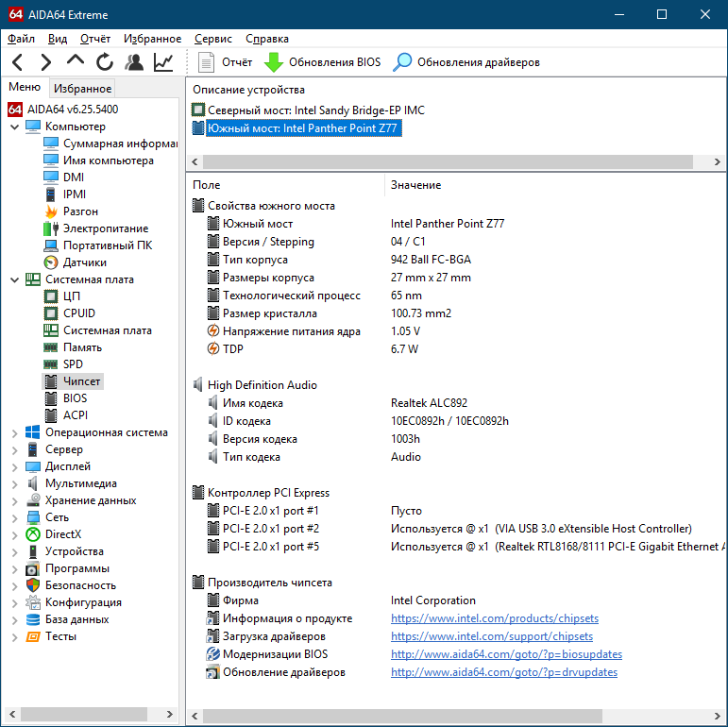Viewport: 728px width, 727px height.
Task: Open the Избранное menu in menu bar
Action: pos(152,39)
